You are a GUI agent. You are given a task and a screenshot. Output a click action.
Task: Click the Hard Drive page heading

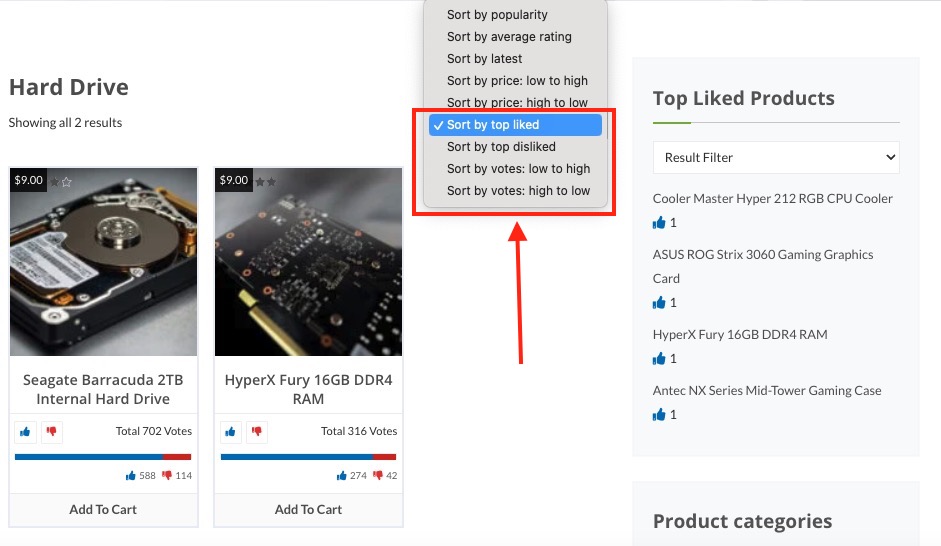point(68,88)
